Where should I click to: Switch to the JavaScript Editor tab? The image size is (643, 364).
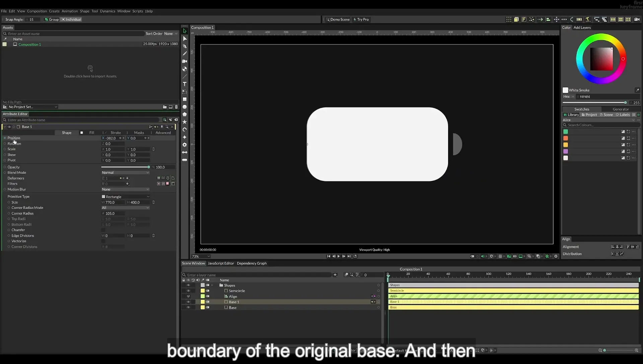click(221, 263)
